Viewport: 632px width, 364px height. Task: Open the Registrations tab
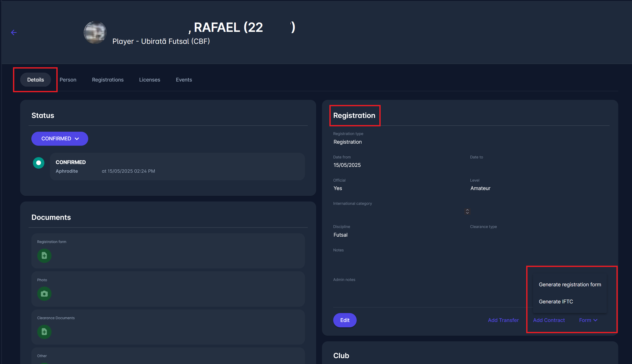point(108,80)
